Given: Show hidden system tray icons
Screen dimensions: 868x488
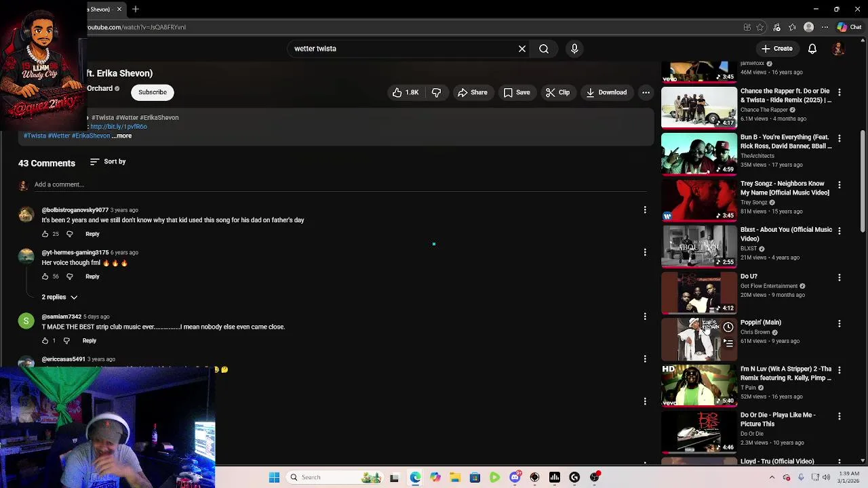Looking at the screenshot, I should tap(772, 477).
